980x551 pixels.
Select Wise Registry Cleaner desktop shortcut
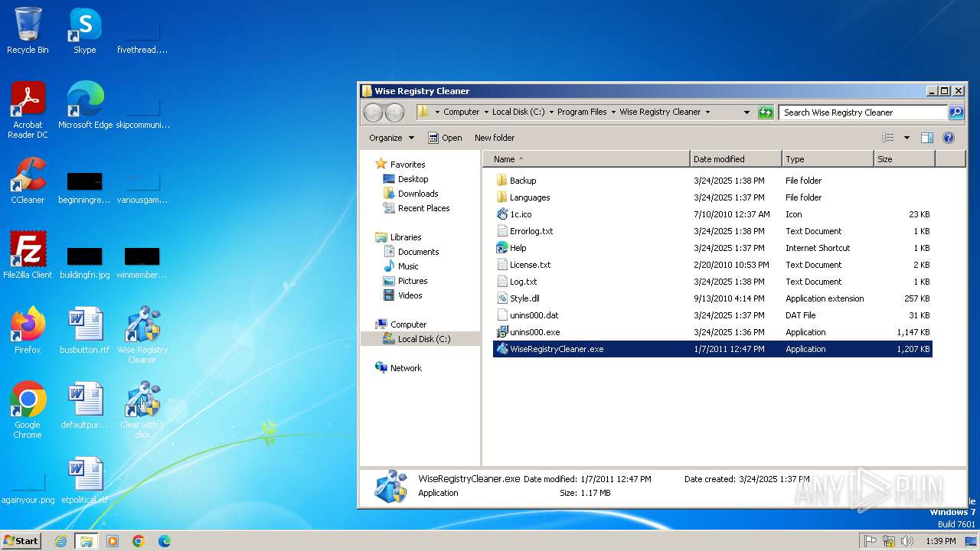[142, 335]
